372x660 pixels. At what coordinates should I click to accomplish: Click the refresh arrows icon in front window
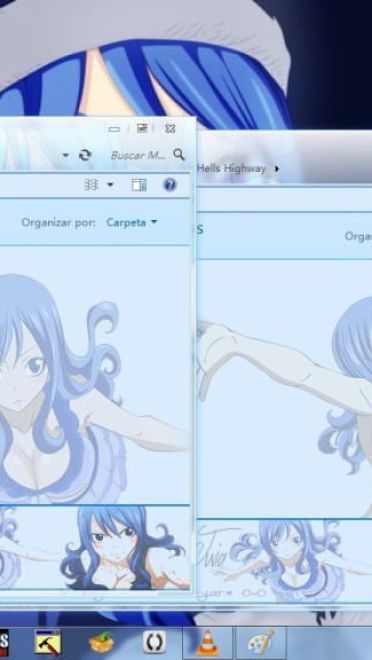[85, 155]
